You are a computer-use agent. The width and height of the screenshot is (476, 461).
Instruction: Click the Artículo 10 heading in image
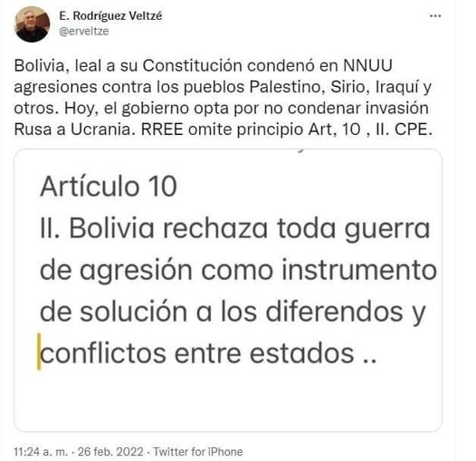click(109, 187)
